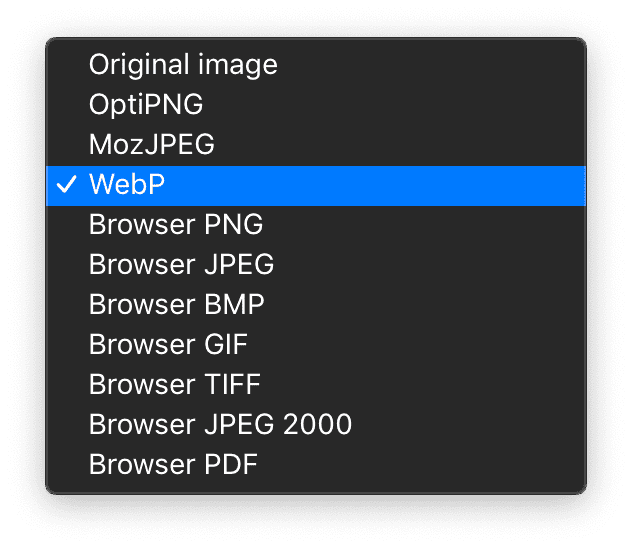Select Browser TIFF format
This screenshot has height=548, width=632.
click(x=174, y=385)
